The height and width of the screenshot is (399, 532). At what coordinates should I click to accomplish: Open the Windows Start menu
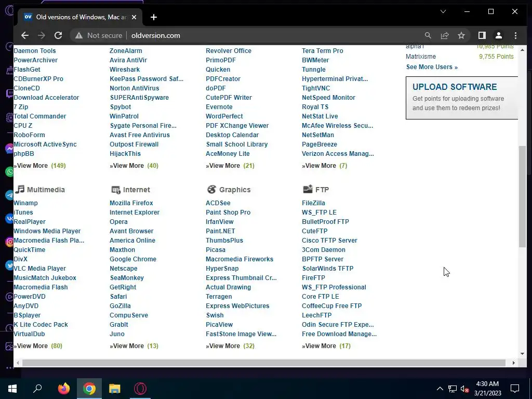(x=12, y=389)
